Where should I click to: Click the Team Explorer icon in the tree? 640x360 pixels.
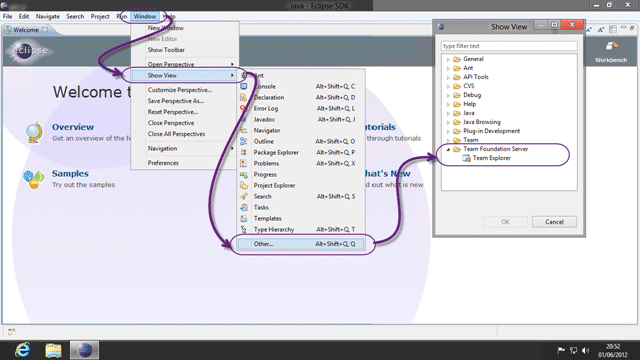click(466, 158)
